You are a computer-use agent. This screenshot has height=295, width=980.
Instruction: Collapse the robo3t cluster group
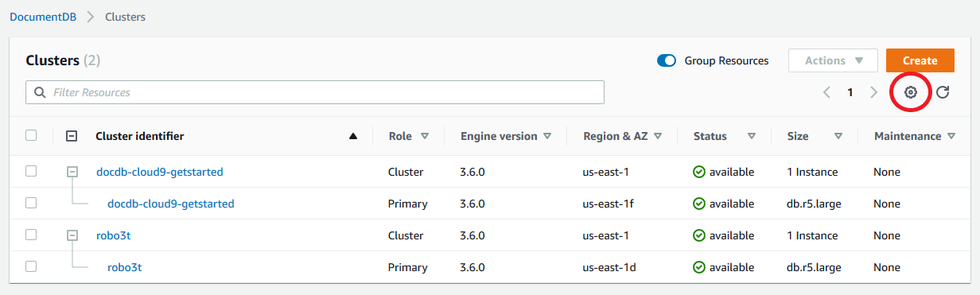click(72, 235)
